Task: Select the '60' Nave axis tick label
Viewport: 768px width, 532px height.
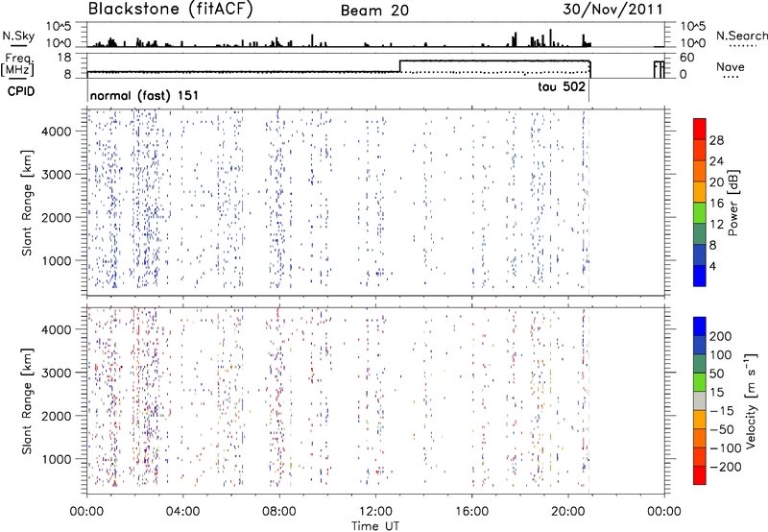Action: (x=686, y=58)
